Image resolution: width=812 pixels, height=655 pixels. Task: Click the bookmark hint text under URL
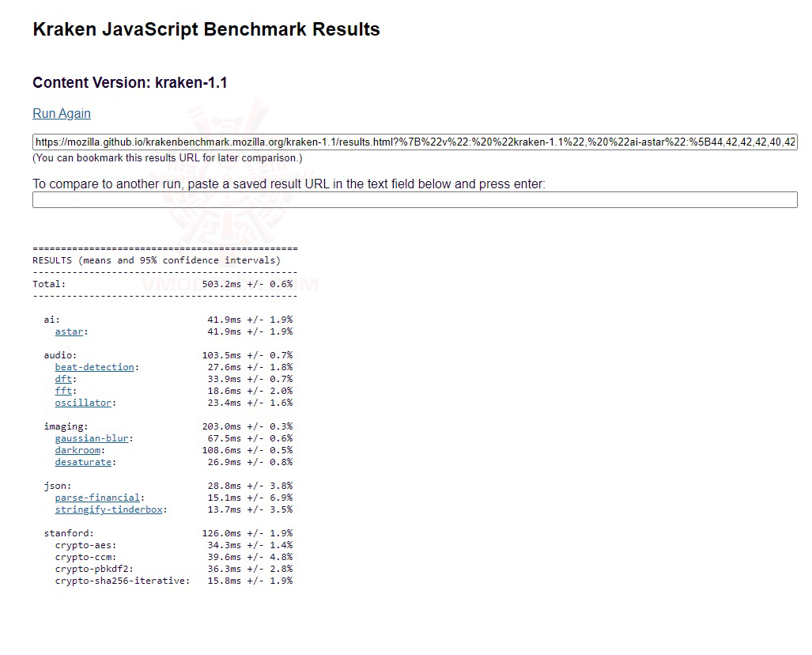click(168, 158)
